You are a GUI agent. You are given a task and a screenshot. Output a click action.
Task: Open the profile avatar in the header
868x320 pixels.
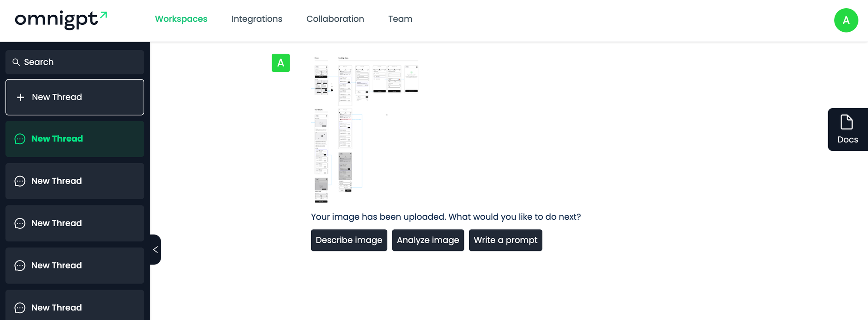(x=846, y=20)
